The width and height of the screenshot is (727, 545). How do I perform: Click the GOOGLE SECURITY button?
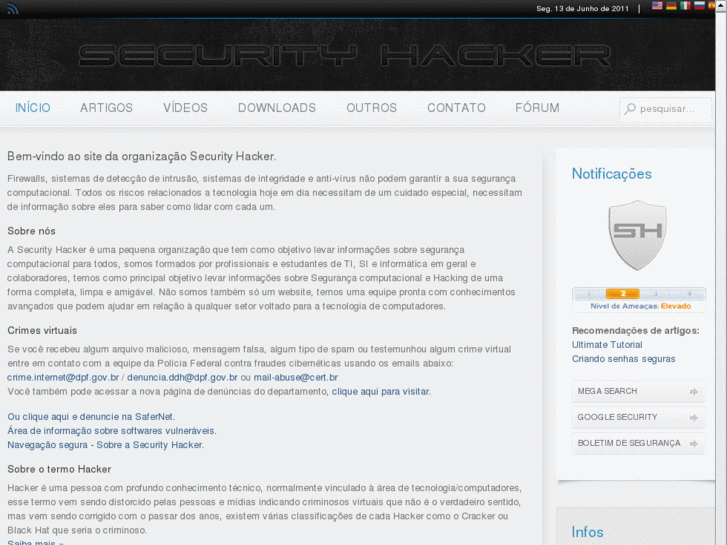point(638,417)
